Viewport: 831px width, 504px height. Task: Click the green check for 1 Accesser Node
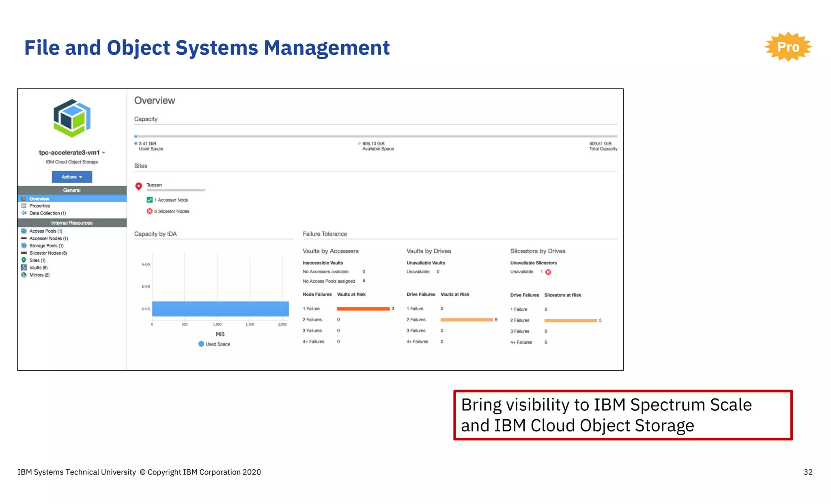point(150,200)
